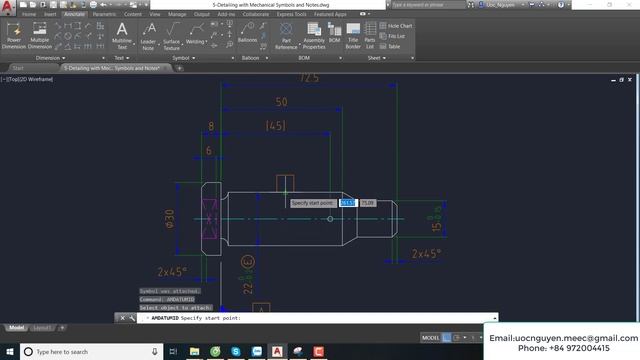The width and height of the screenshot is (640, 360).
Task: Open the Parametric ribbon tab
Action: pos(104,14)
